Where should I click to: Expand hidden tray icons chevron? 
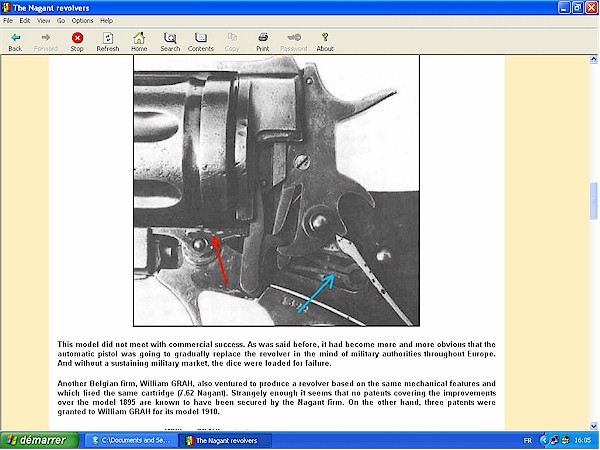[x=543, y=441]
